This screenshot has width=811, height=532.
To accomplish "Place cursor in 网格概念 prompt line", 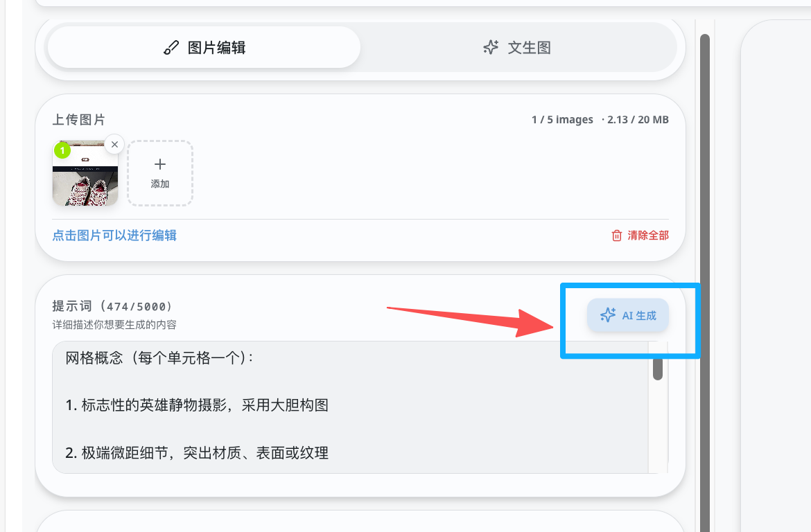I will [159, 358].
